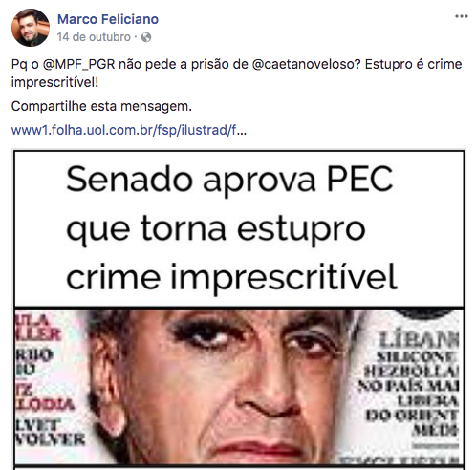Click the "crime imprescritível" headline line
476x470 pixels.
231,277
